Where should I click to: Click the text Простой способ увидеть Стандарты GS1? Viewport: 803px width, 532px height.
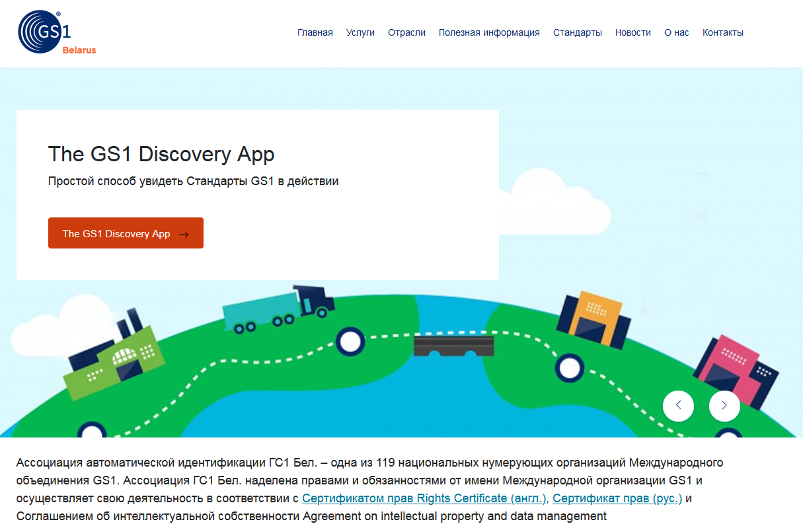(161, 181)
